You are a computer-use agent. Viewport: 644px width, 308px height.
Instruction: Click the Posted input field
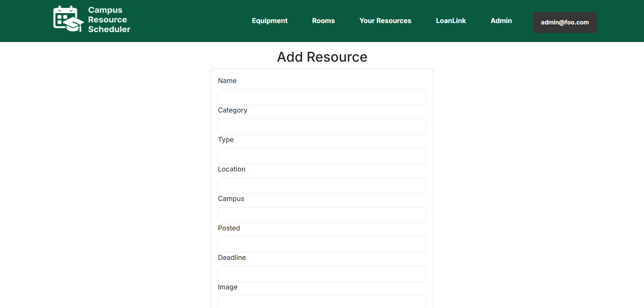tap(322, 245)
